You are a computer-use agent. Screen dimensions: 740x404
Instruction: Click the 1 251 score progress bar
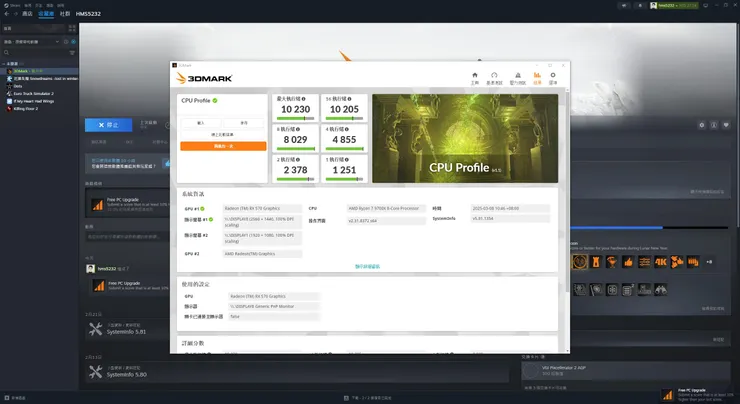[x=345, y=179]
